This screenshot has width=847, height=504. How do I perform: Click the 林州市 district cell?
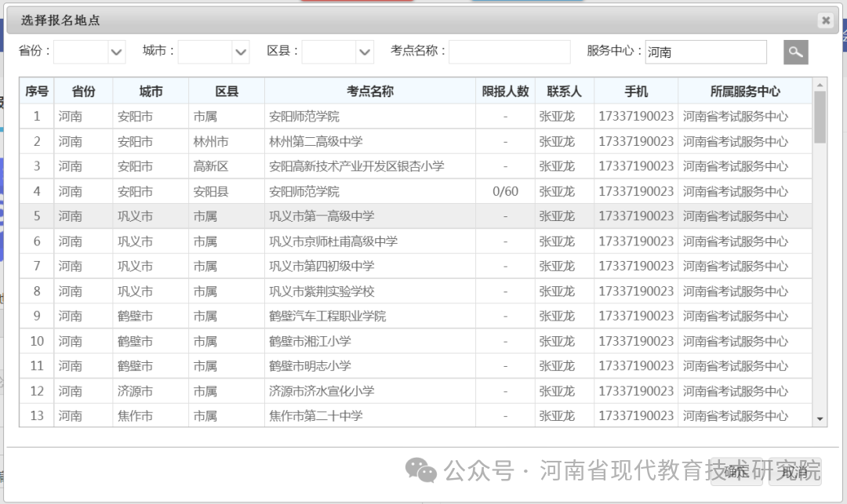pyautogui.click(x=227, y=141)
